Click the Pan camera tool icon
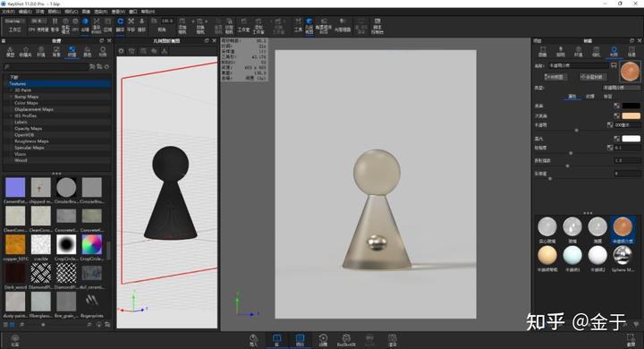The image size is (644, 349). [131, 25]
